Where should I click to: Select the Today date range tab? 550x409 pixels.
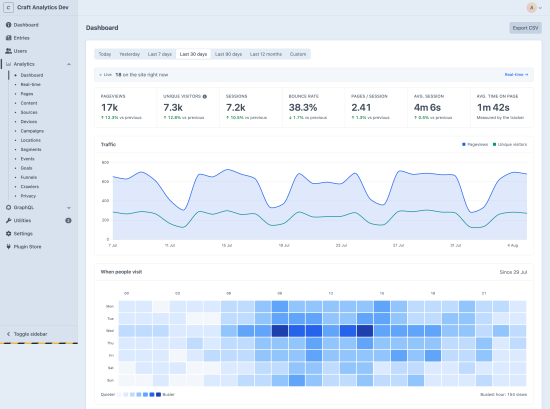point(105,54)
